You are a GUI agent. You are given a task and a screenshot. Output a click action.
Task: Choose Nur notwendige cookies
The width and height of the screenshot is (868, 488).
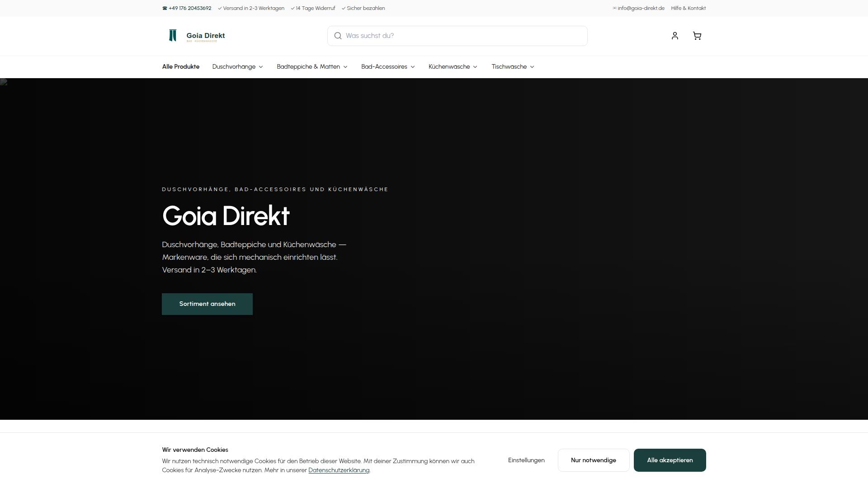[x=593, y=460]
